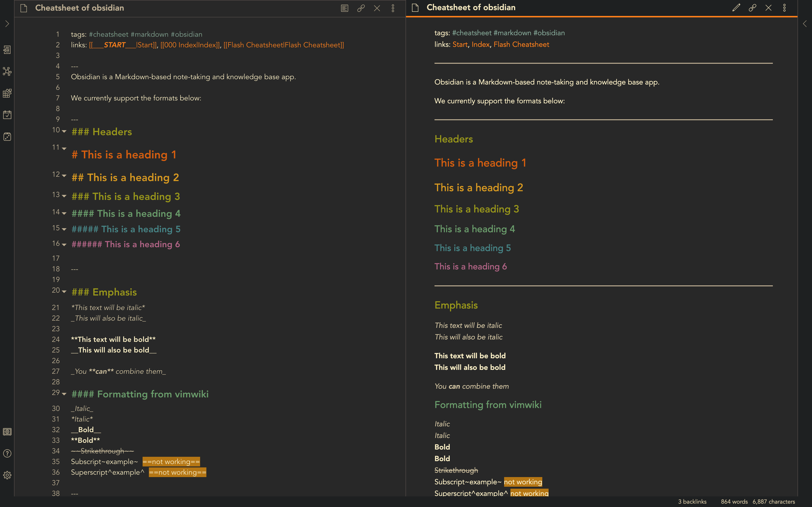Screen dimensions: 812x507
Task: Open today's daily note
Action: pyautogui.click(x=7, y=115)
